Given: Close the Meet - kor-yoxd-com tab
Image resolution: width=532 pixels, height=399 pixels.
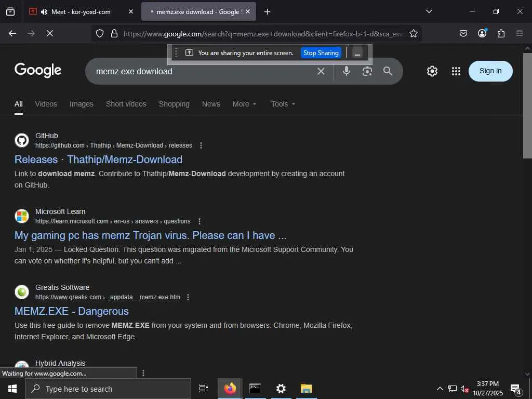Looking at the screenshot, I should click(x=131, y=11).
